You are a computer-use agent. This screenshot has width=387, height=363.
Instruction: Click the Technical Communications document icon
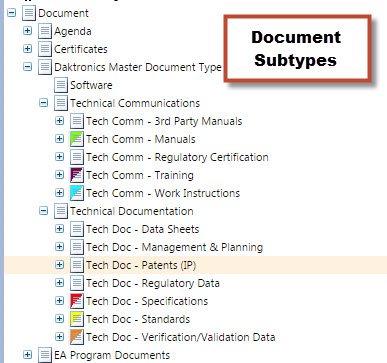(x=60, y=103)
